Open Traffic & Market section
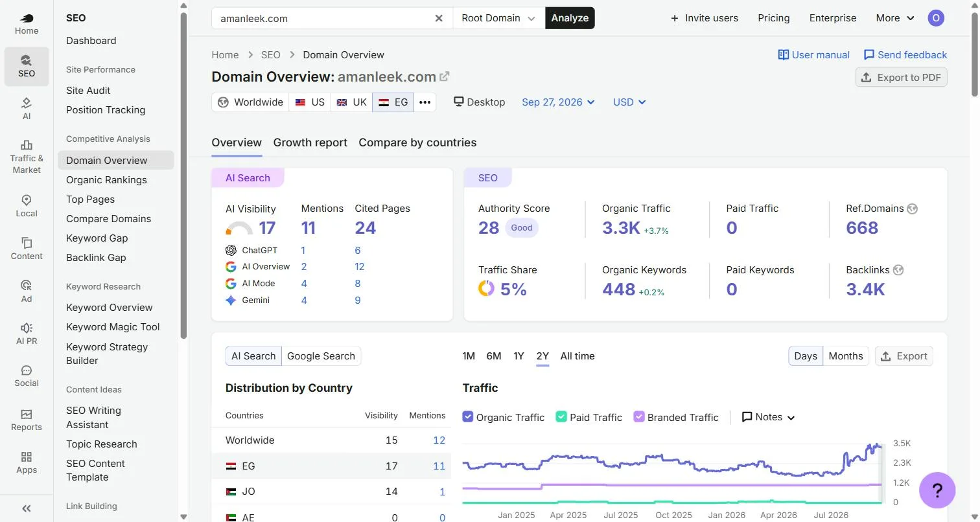Screen dimensions: 980x522 point(27,157)
